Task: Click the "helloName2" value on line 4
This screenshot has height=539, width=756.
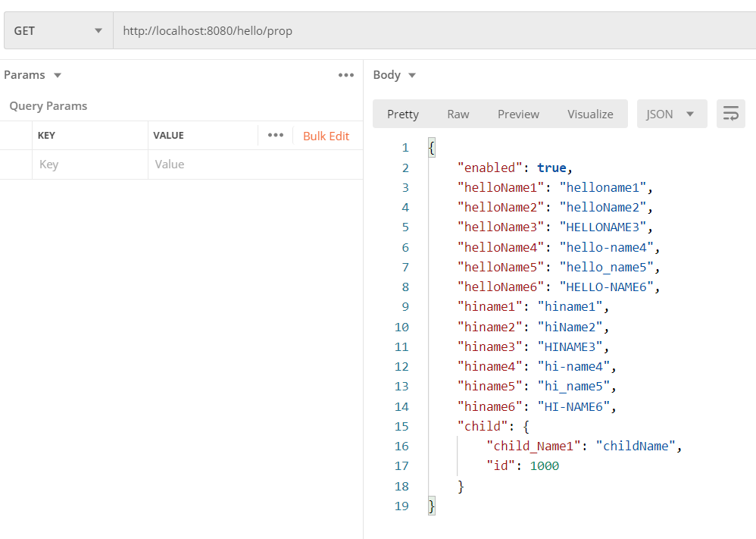Action: point(603,208)
